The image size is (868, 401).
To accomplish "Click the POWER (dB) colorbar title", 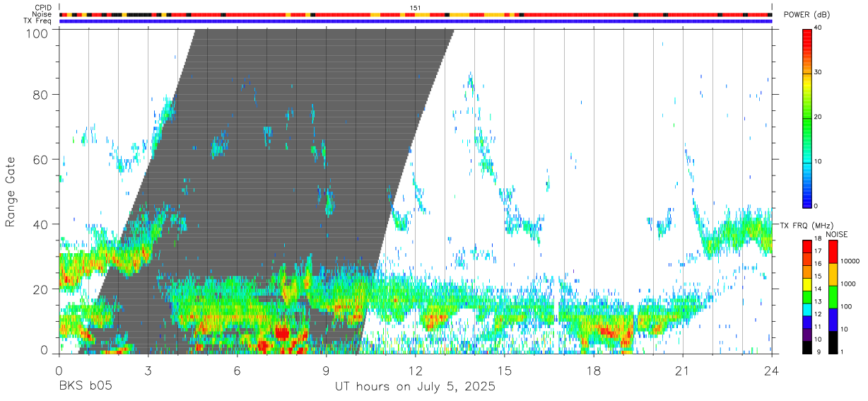I will 807,15.
